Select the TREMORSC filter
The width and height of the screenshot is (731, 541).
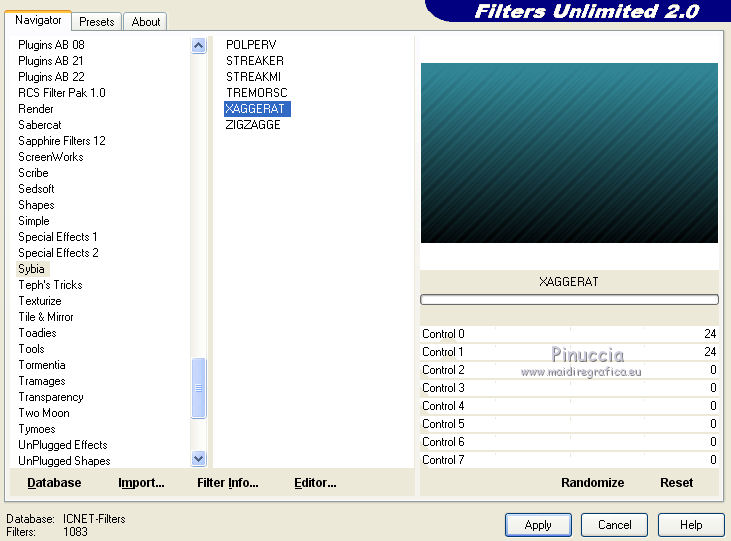[257, 92]
